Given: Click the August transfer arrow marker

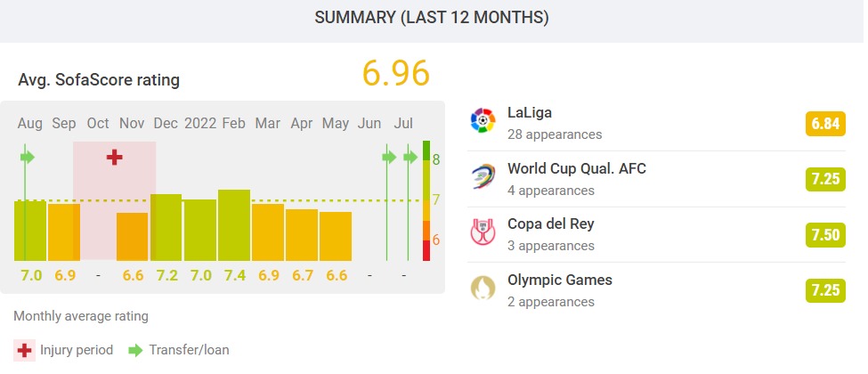Looking at the screenshot, I should point(27,158).
